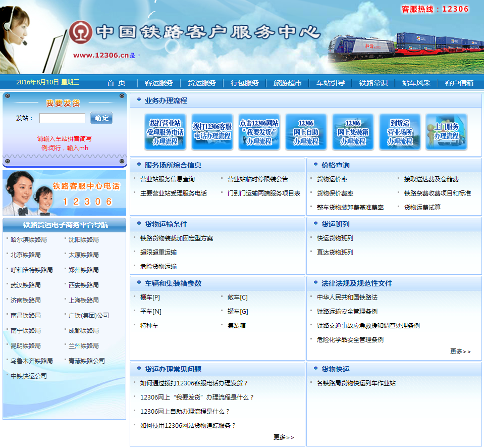The width and height of the screenshot is (484, 448).
Task: Open the 客运服务 menu item
Action: coord(158,83)
